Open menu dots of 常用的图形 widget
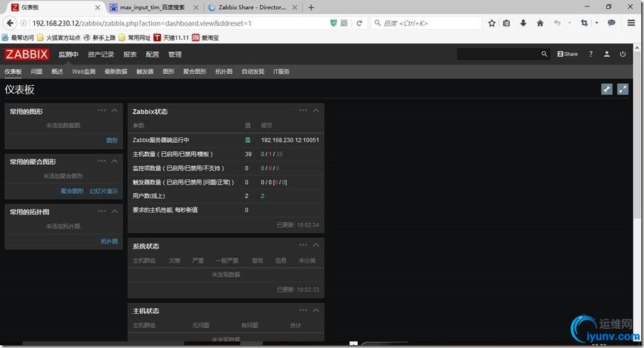This screenshot has height=348, width=644. [x=102, y=110]
